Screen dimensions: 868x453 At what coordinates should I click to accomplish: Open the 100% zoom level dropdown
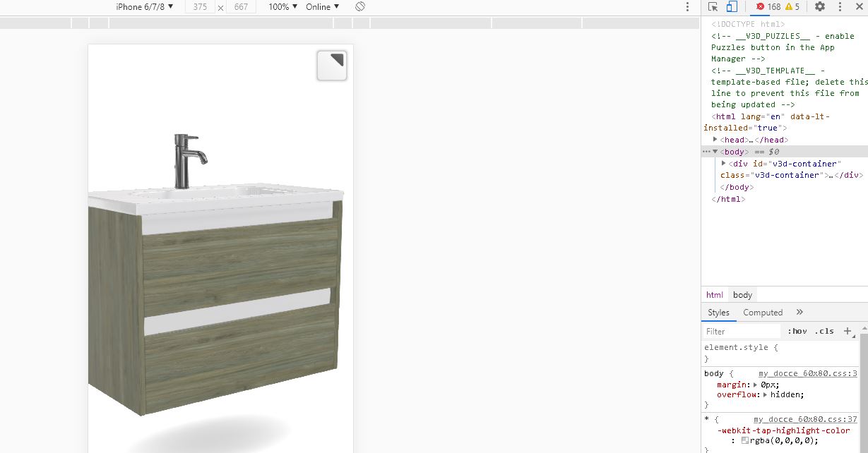point(283,6)
